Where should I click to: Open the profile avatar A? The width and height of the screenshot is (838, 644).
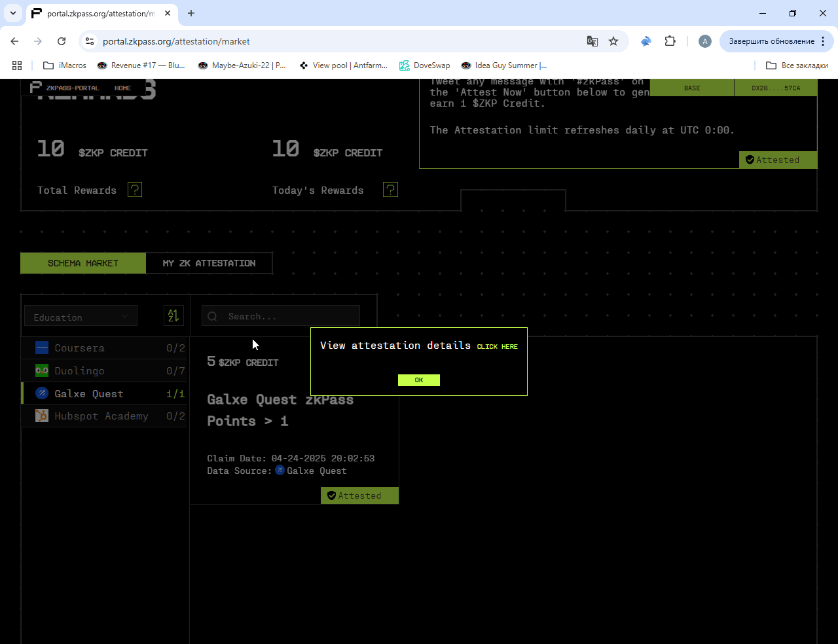click(704, 41)
